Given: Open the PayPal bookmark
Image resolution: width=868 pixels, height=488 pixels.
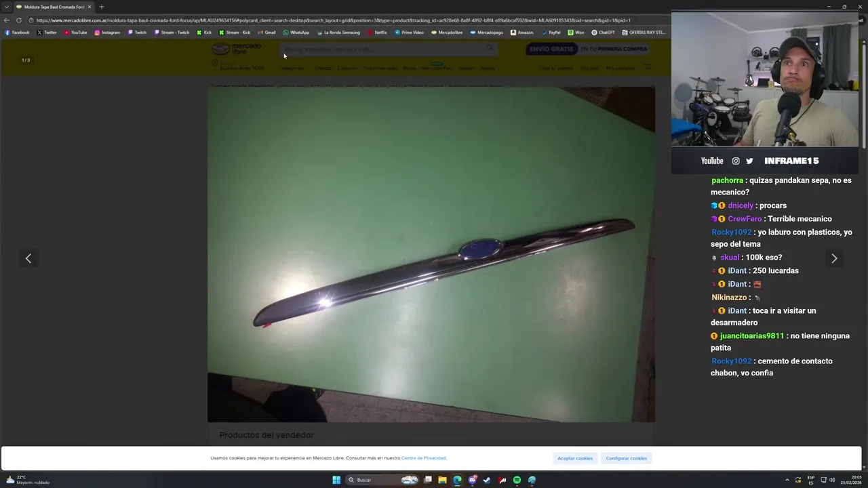Looking at the screenshot, I should coord(551,33).
